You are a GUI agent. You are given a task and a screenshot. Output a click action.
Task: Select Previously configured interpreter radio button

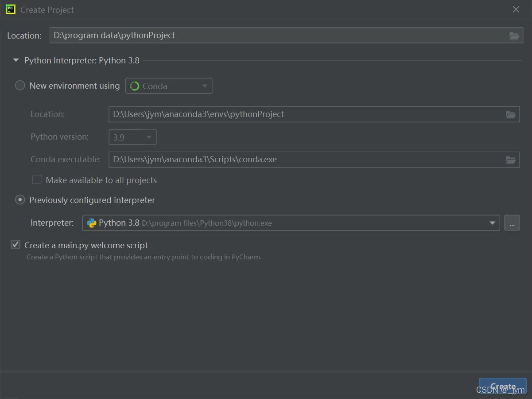tap(20, 200)
